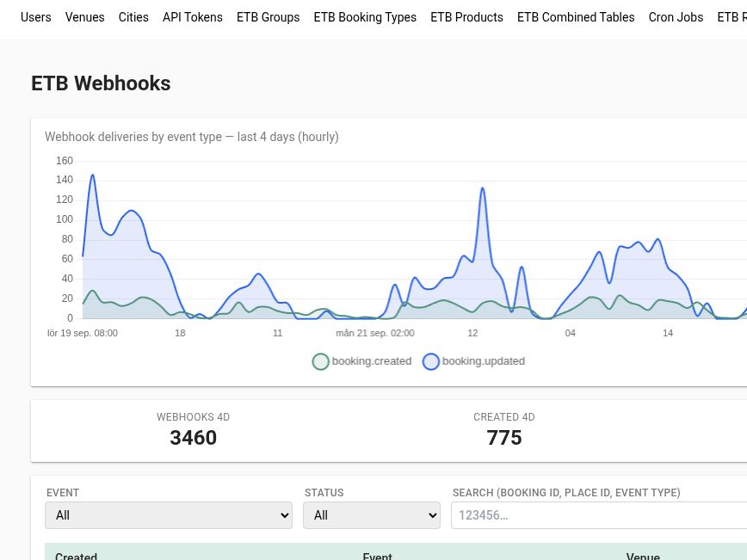Toggle booking.updated series in chart legend
The image size is (747, 560).
click(x=474, y=361)
